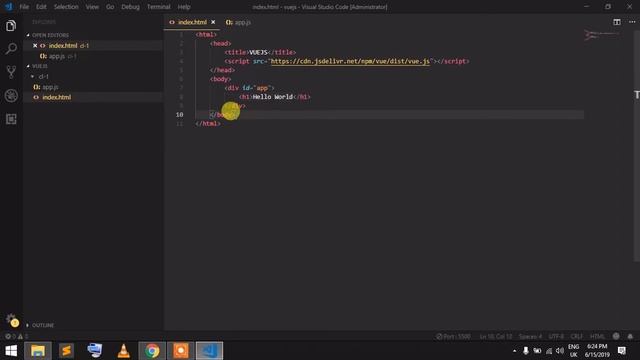Image resolution: width=640 pixels, height=360 pixels.
Task: Open Windows Action Center notifications
Action: click(x=622, y=351)
